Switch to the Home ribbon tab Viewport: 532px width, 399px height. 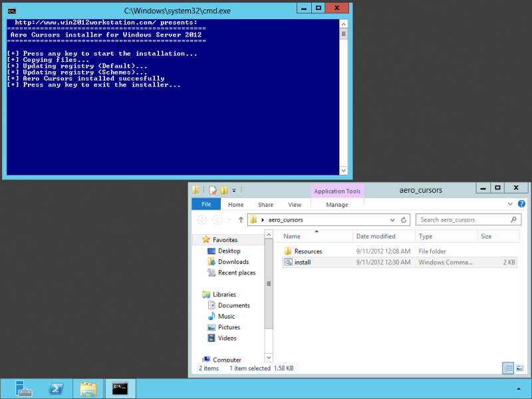pos(236,205)
